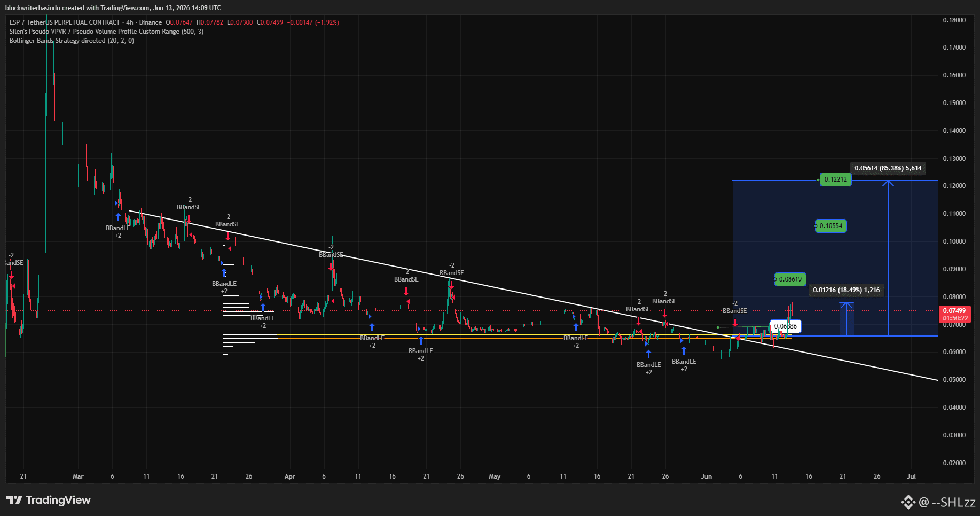The image size is (980, 516).
Task: Select the green 0.10554 target label
Action: [x=830, y=226]
